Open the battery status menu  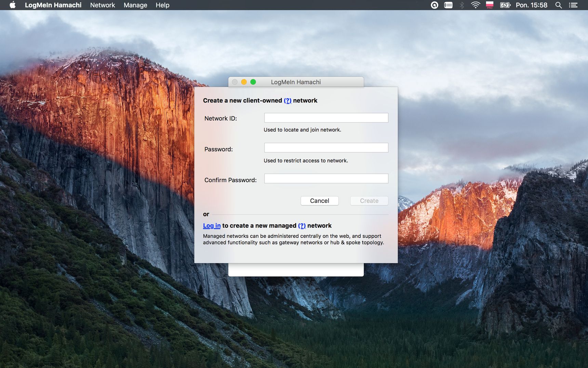(505, 5)
